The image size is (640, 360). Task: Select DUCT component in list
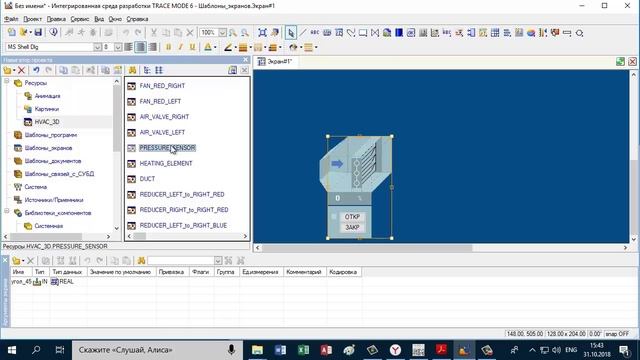147,179
